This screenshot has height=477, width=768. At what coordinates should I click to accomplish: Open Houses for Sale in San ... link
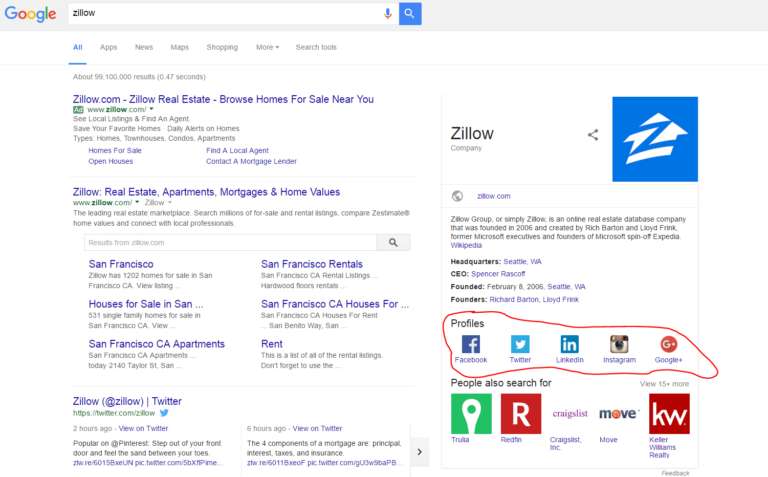[146, 304]
